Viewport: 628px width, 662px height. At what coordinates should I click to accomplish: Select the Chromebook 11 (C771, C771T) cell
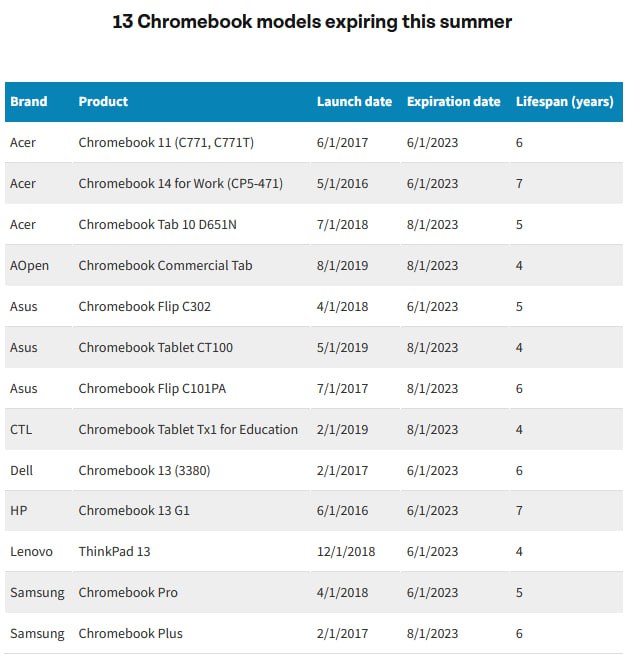click(x=166, y=142)
